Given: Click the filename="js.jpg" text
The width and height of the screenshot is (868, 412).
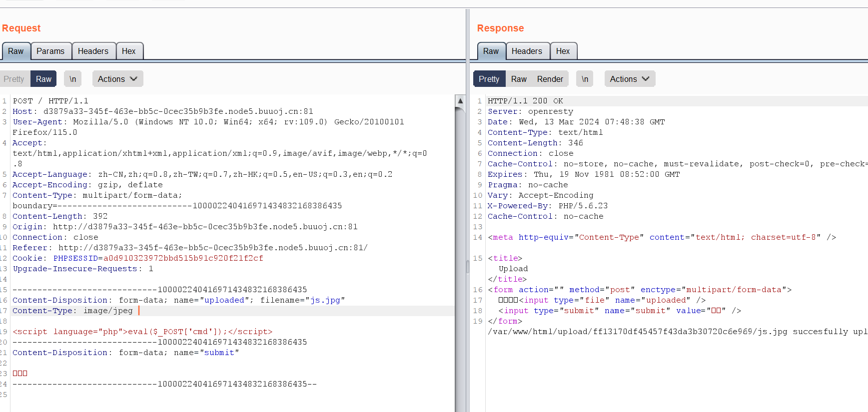Looking at the screenshot, I should pyautogui.click(x=302, y=300).
